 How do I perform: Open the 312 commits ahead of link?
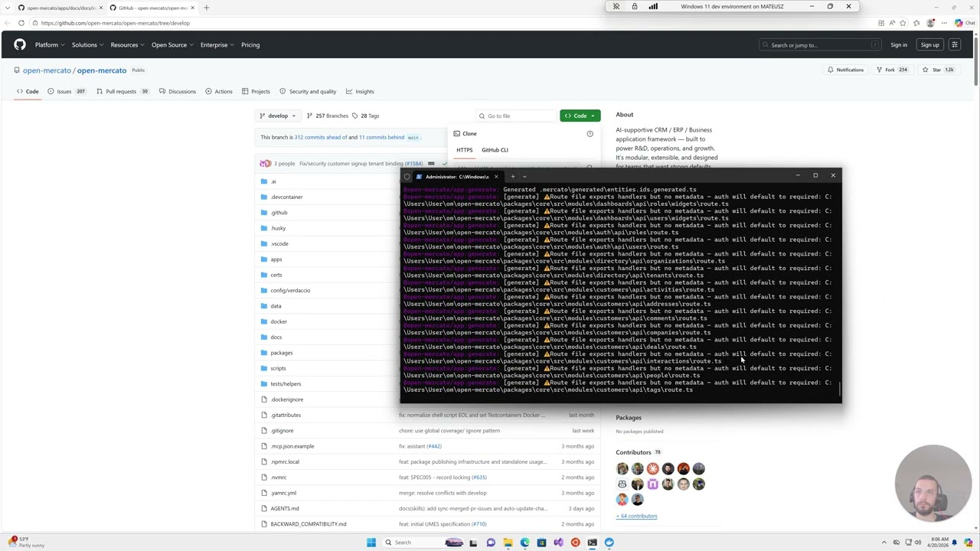[321, 137]
